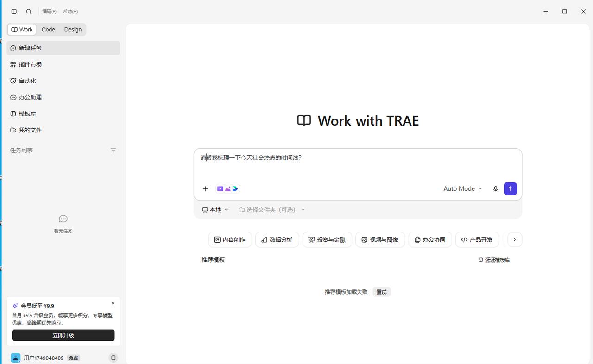Open the 帮助(H) menu

[x=70, y=12]
